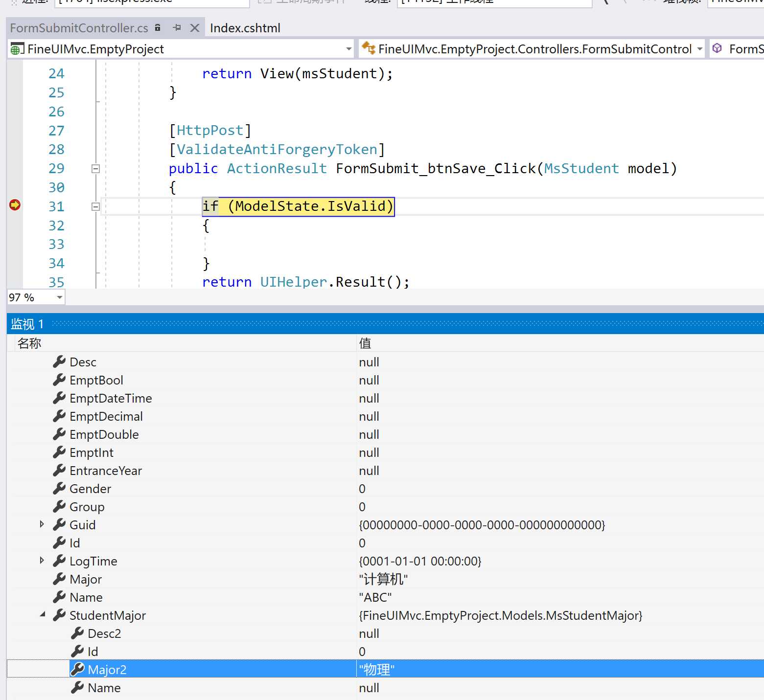
Task: Click the 监视 1 panel title
Action: tap(27, 324)
